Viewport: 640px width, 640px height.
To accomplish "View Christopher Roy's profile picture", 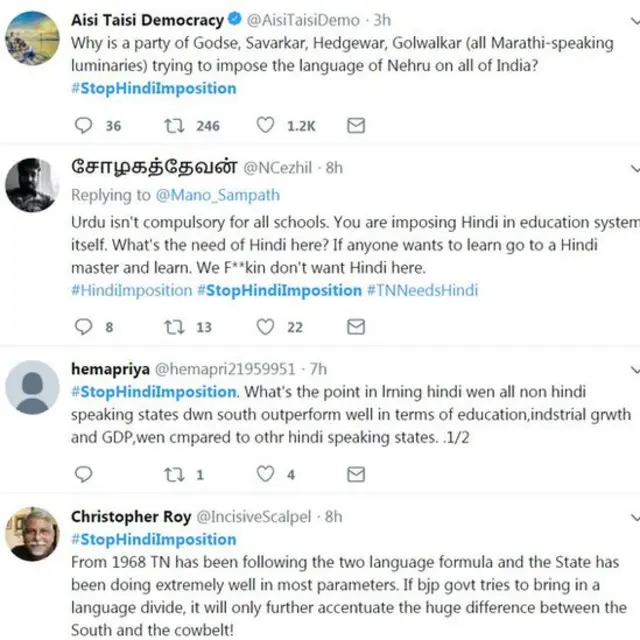I will (33, 535).
